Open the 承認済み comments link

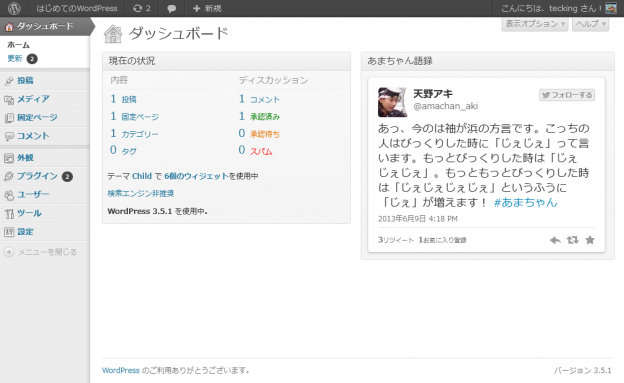coord(265,117)
